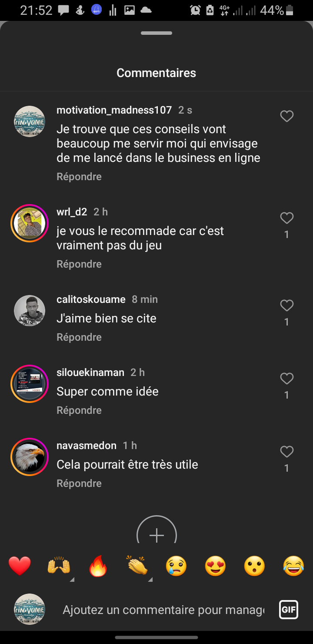313x644 pixels.
Task: Like the motivation_madness107 comment
Action: tap(286, 116)
